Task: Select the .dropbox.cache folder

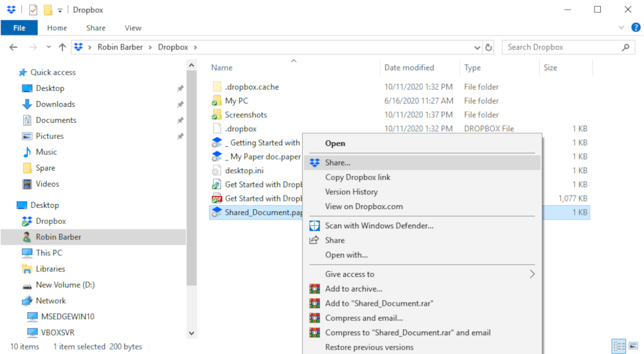Action: [252, 87]
